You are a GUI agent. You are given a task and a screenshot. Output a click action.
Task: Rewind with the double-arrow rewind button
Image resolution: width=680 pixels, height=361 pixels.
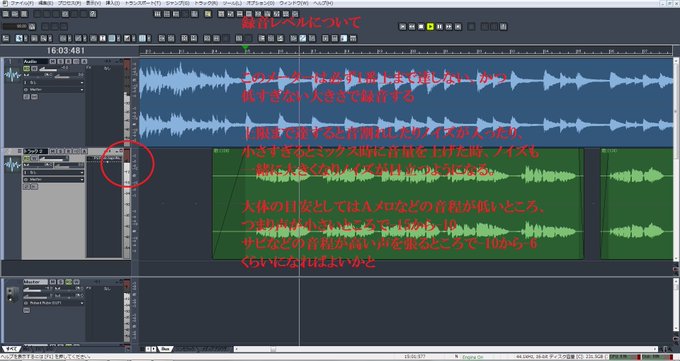pos(412,27)
